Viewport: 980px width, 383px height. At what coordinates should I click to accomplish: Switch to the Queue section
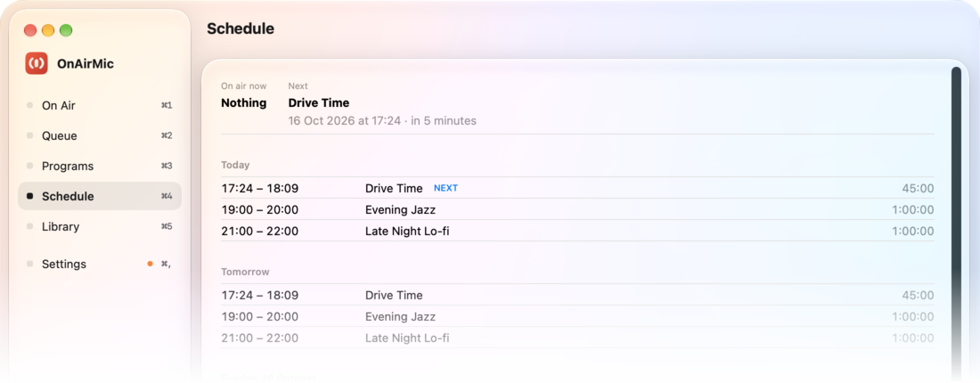(x=100, y=135)
